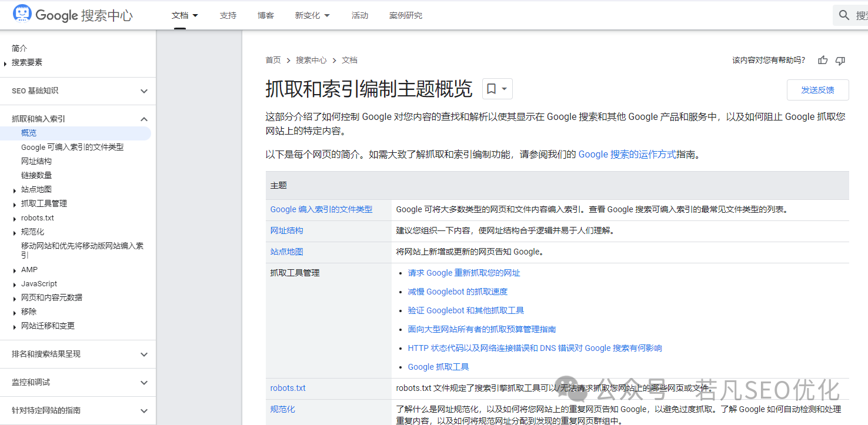Open the 新变化 dropdown menu
868x425 pixels.
coord(312,15)
